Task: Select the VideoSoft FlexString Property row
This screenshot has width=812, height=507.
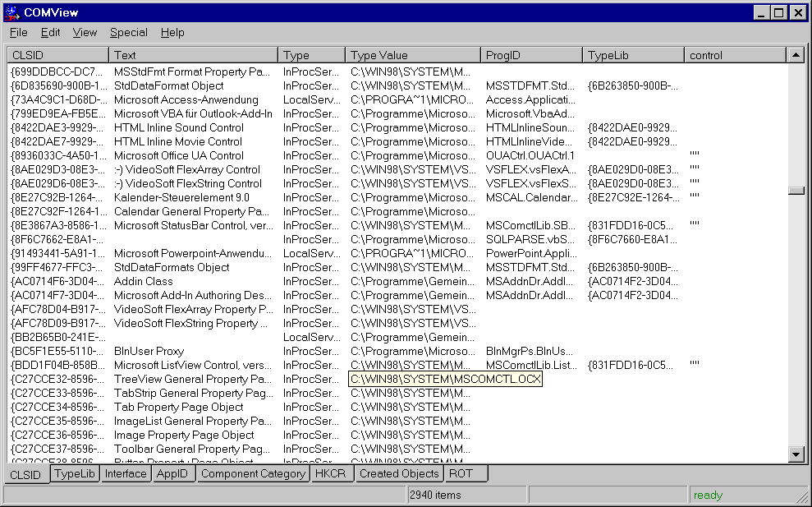Action: 397,324
